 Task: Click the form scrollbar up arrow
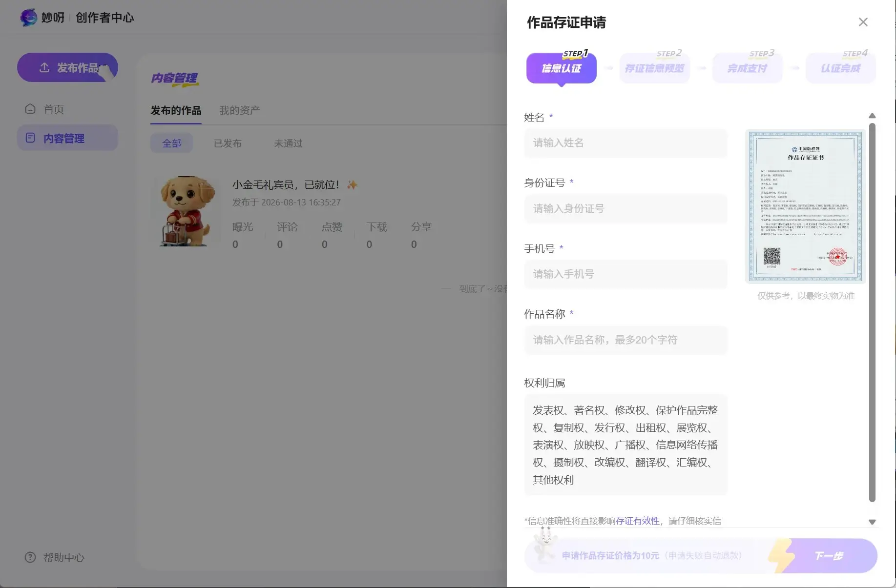click(872, 116)
